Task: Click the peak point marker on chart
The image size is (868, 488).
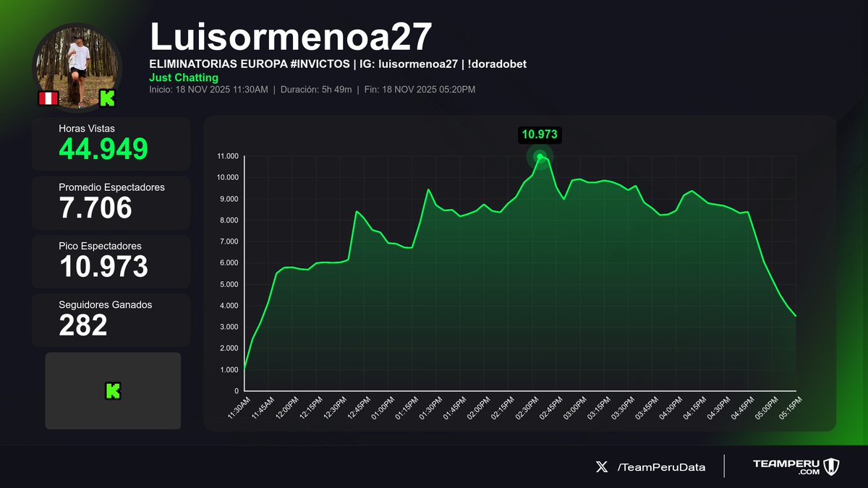Action: (540, 156)
